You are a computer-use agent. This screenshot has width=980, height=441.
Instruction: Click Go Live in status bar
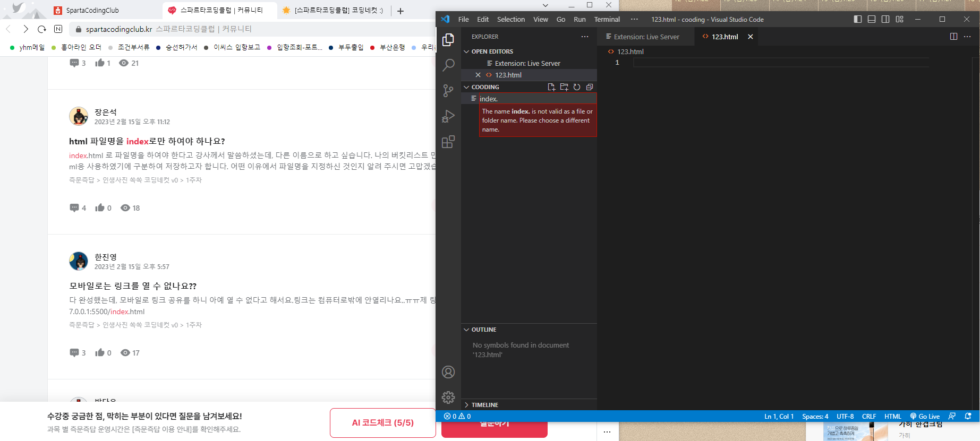[925, 416]
